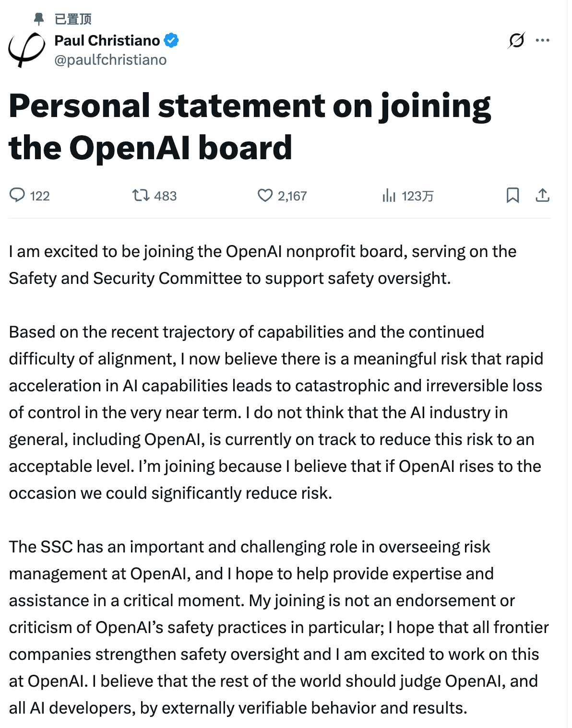Click the pushpin pinned icon

coord(39,19)
